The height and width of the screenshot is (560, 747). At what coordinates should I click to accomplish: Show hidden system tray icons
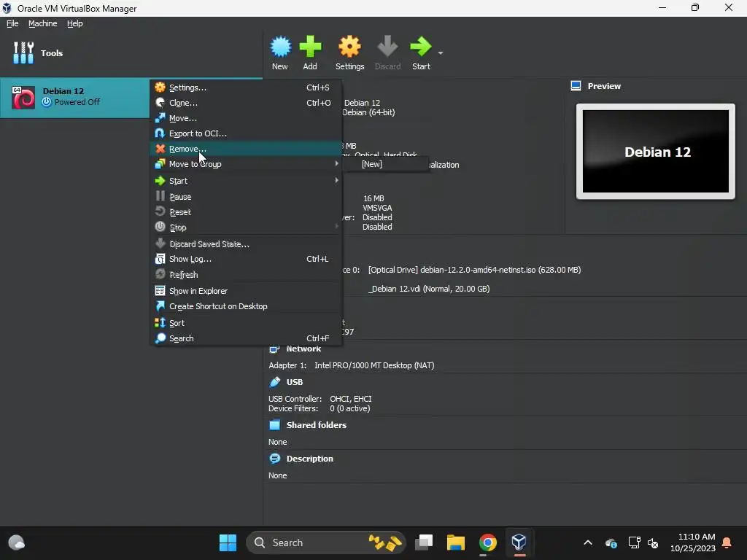588,542
